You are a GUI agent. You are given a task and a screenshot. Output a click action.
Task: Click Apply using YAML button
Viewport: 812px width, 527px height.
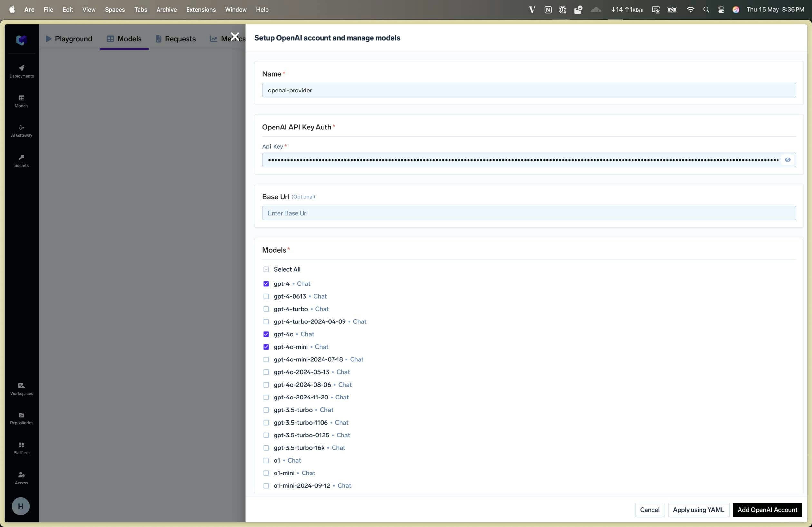click(698, 510)
